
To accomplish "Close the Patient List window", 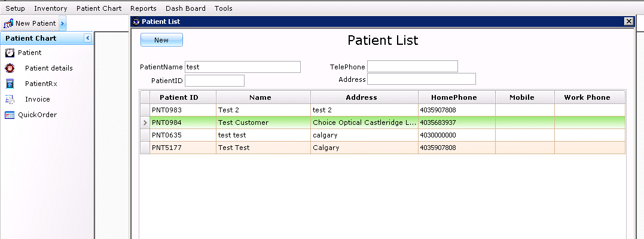I will pos(628,22).
